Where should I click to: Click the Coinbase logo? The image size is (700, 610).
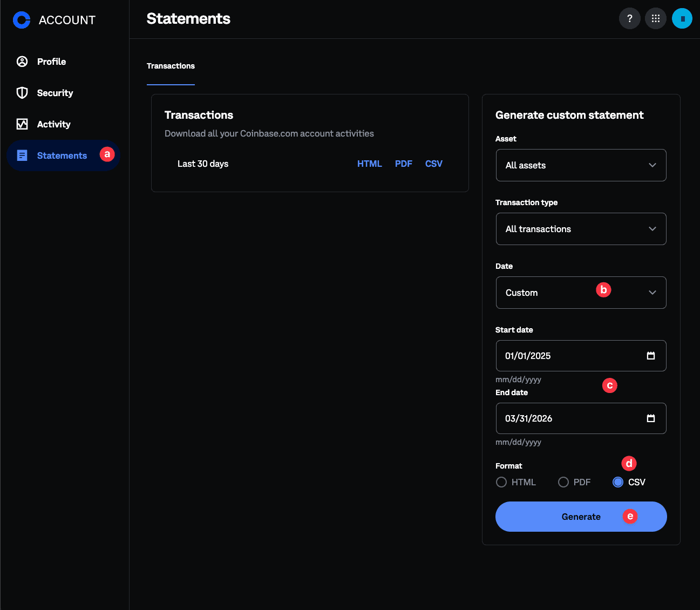(x=21, y=20)
